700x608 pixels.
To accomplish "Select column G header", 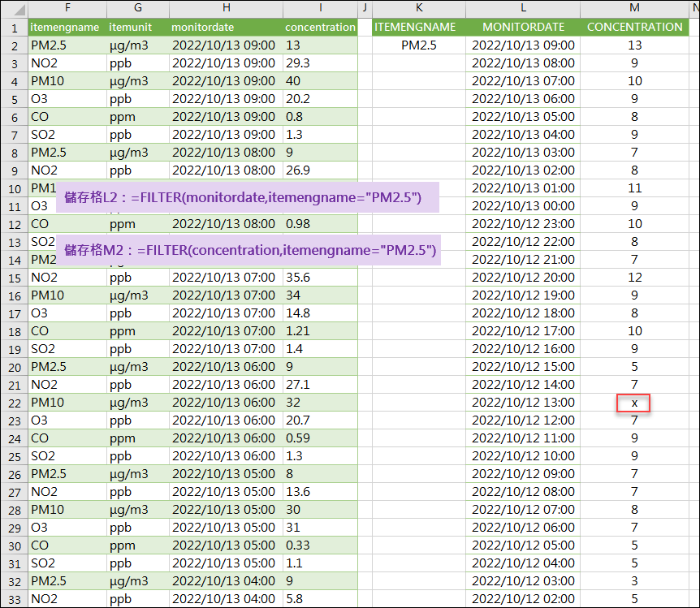I will click(x=138, y=7).
